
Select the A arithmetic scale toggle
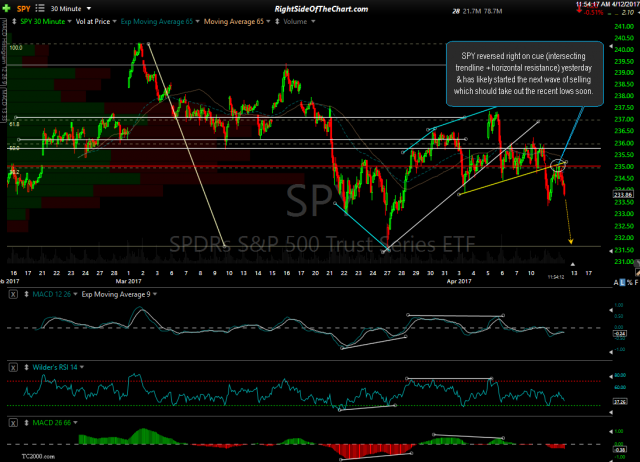pos(616,282)
